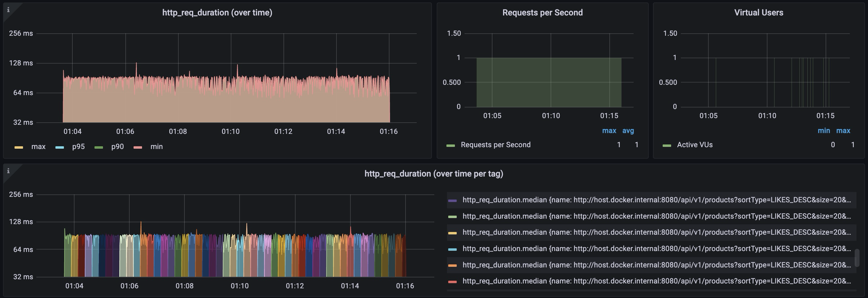Open http_req_duration (over time per tag) title menu

tap(434, 174)
